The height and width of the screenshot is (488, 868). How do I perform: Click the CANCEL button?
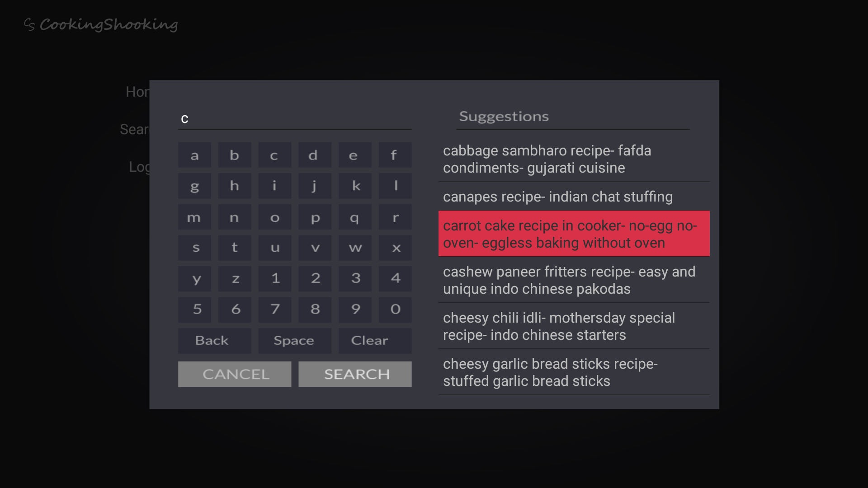235,374
